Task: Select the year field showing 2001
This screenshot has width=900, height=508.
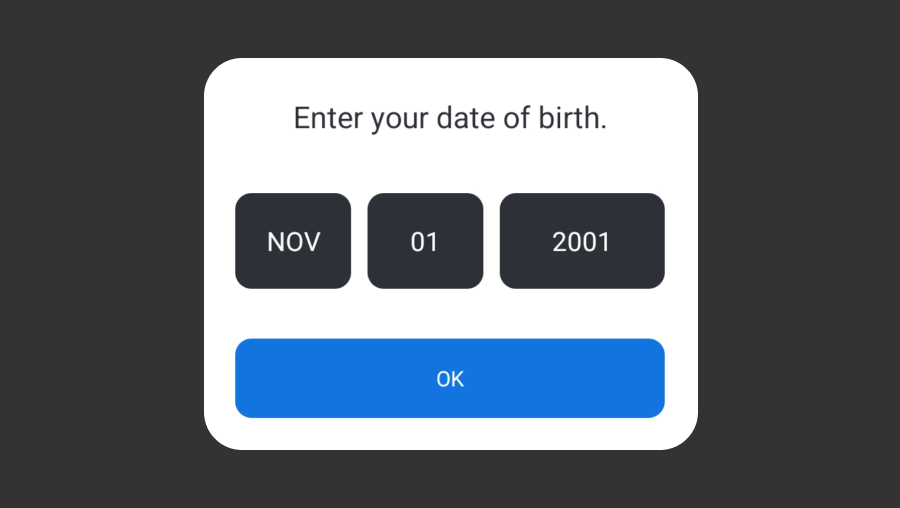Action: (582, 241)
